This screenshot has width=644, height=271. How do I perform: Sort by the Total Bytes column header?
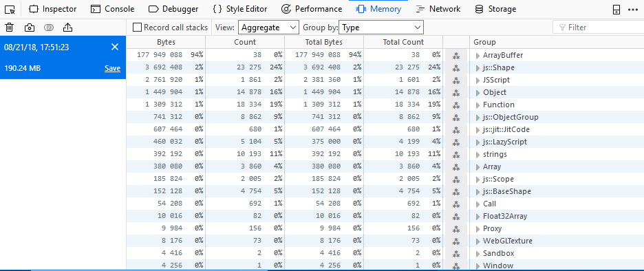click(x=323, y=42)
